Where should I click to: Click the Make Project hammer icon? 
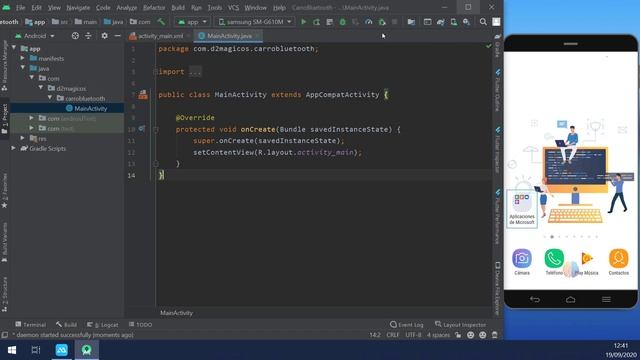point(161,22)
